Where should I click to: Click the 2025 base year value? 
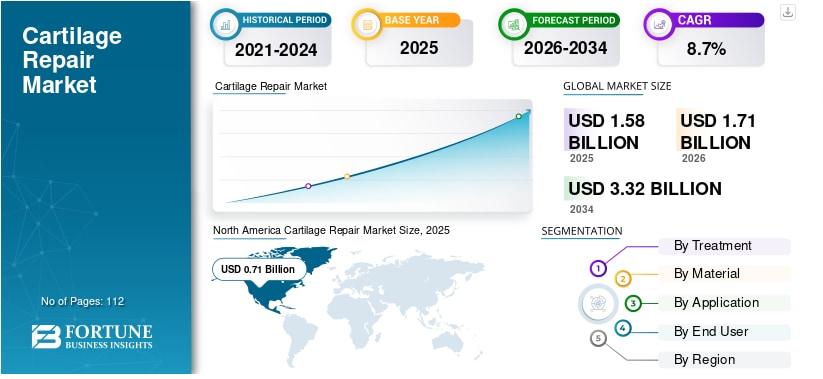[x=419, y=48]
